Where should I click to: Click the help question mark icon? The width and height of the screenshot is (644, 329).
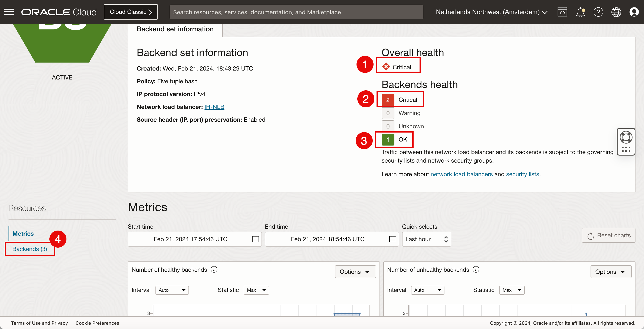click(598, 12)
